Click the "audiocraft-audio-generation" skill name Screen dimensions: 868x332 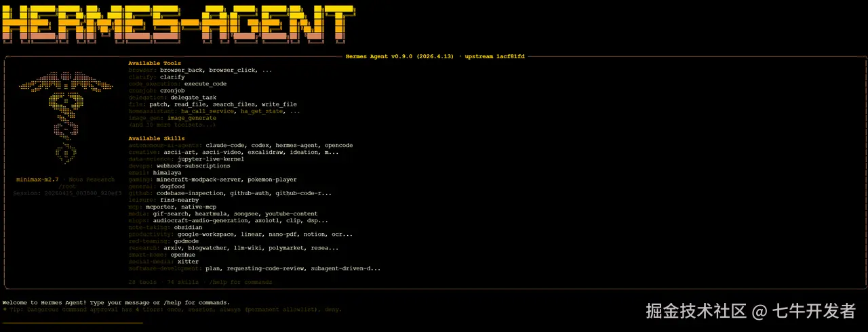tap(201, 220)
